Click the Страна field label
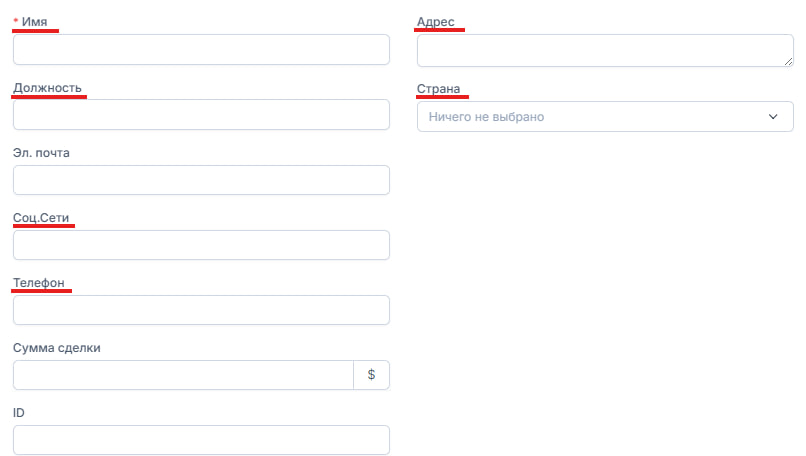Screen dimensions: 806x456 [439, 88]
